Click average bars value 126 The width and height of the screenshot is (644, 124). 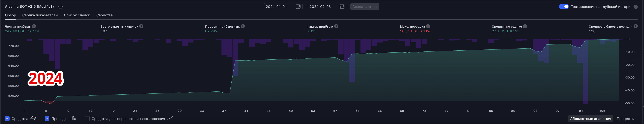coord(592,31)
